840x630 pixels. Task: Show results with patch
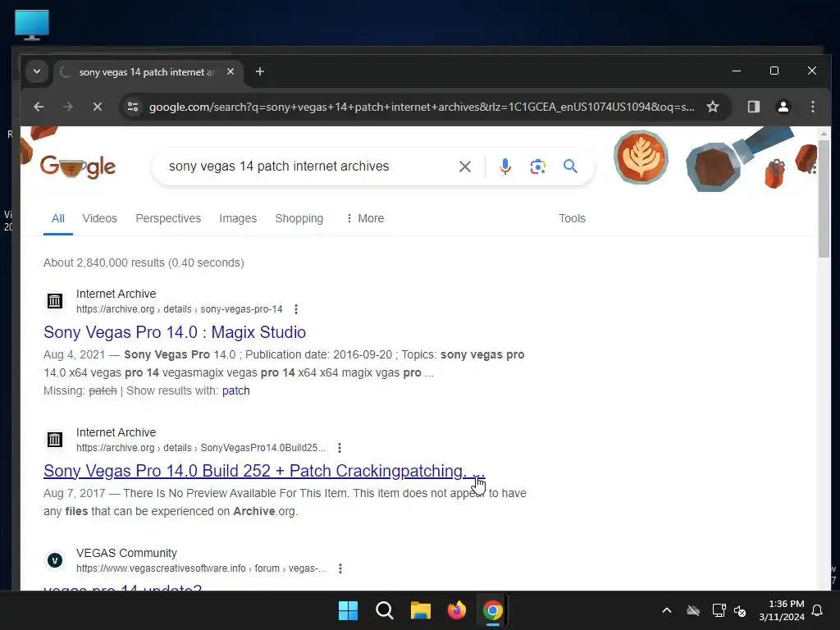click(235, 390)
